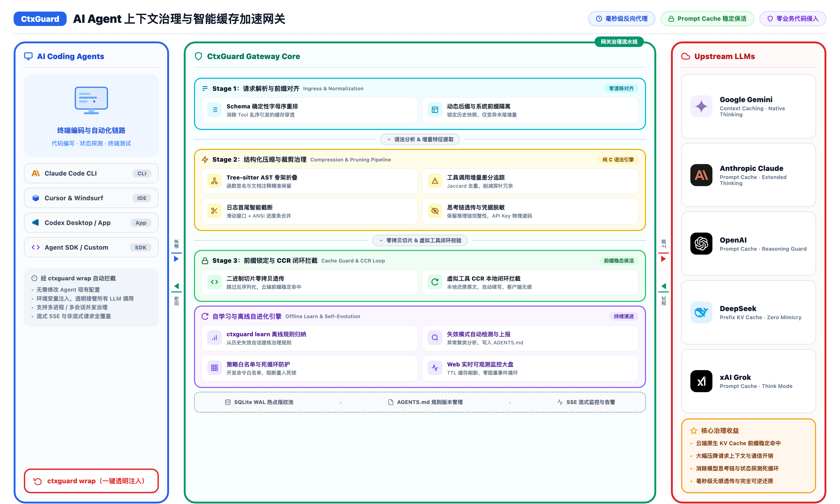Viewport: 840px width, 504px height.
Task: Click the scissors icon in 日志首尾智能截断 card
Action: [x=214, y=211]
